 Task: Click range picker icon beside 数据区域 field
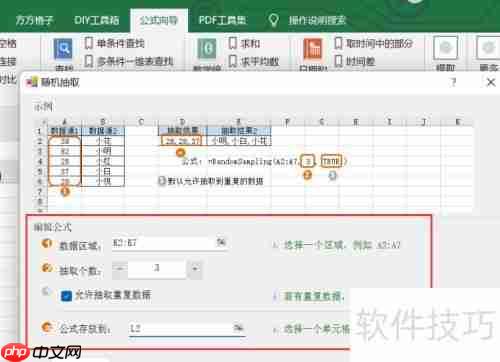tap(221, 243)
